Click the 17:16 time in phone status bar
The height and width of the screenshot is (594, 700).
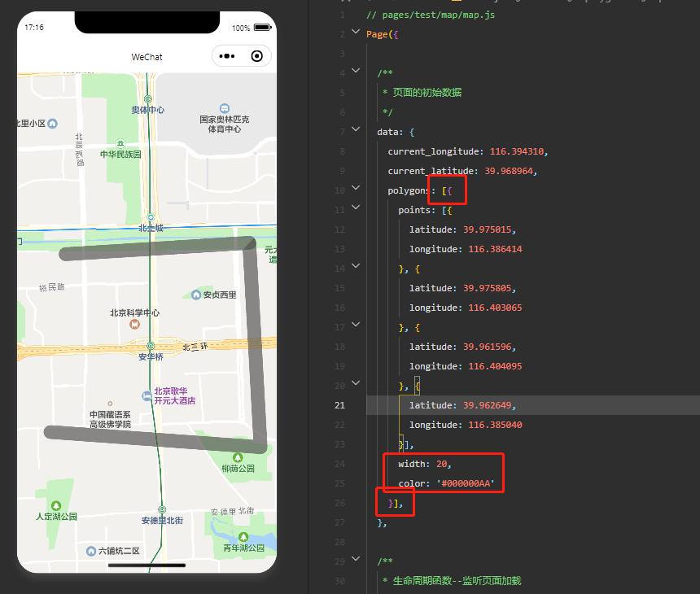[x=34, y=28]
